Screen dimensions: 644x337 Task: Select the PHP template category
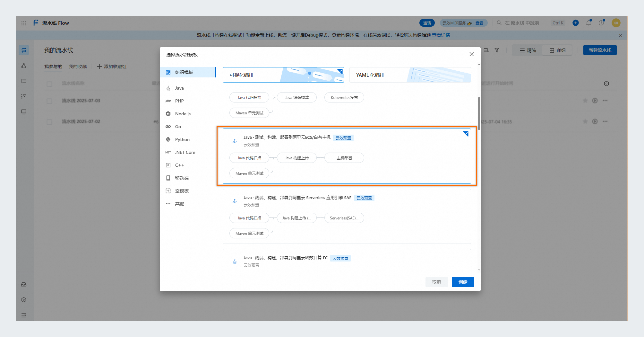click(188, 101)
